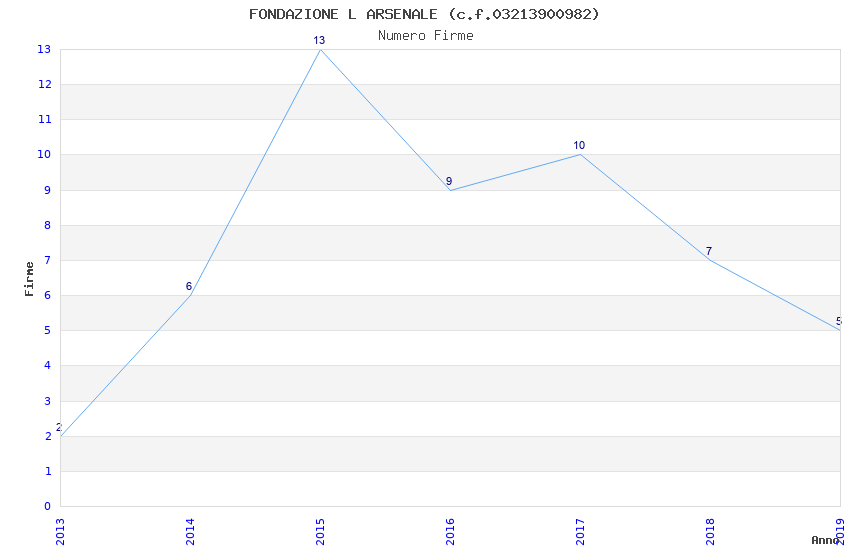The height and width of the screenshot is (550, 850).
Task: Click x-axis year label 2015
Action: click(320, 532)
